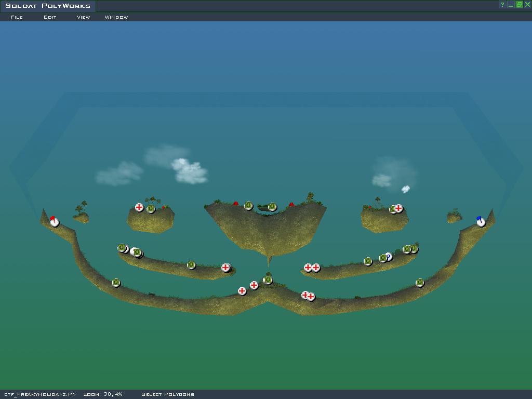Screen dimensions: 532x399
Task: Select left grenade icon on central island
Action: 249,206
